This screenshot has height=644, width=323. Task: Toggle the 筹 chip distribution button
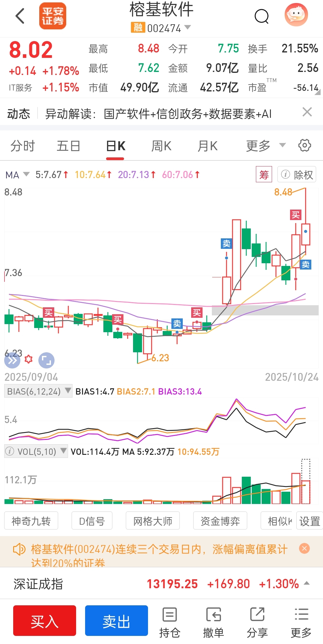coord(264,174)
